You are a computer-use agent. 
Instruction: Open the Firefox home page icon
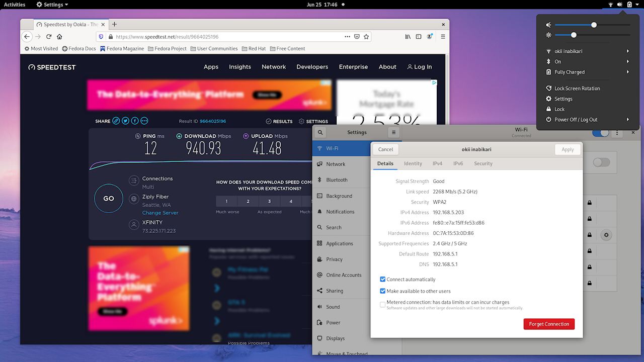[59, 37]
